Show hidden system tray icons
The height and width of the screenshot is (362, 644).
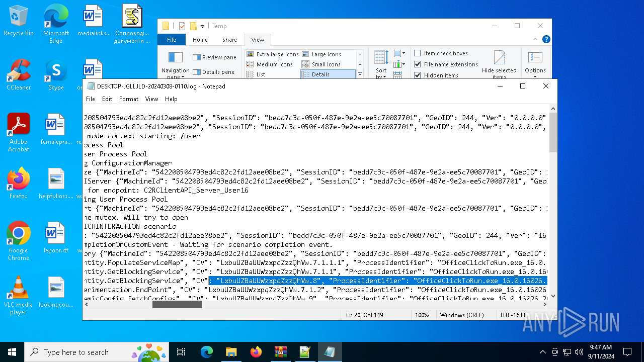pyautogui.click(x=542, y=352)
